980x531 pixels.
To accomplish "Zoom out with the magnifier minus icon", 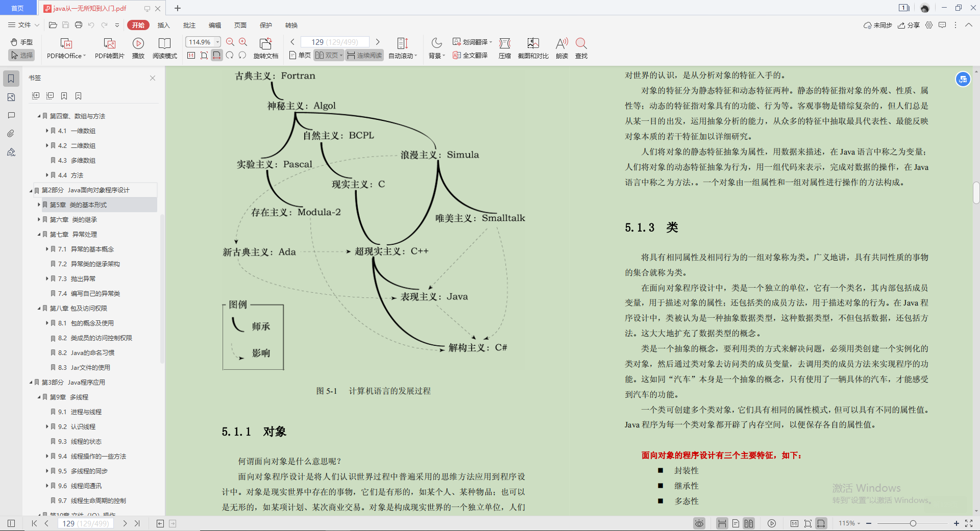I will [x=230, y=42].
